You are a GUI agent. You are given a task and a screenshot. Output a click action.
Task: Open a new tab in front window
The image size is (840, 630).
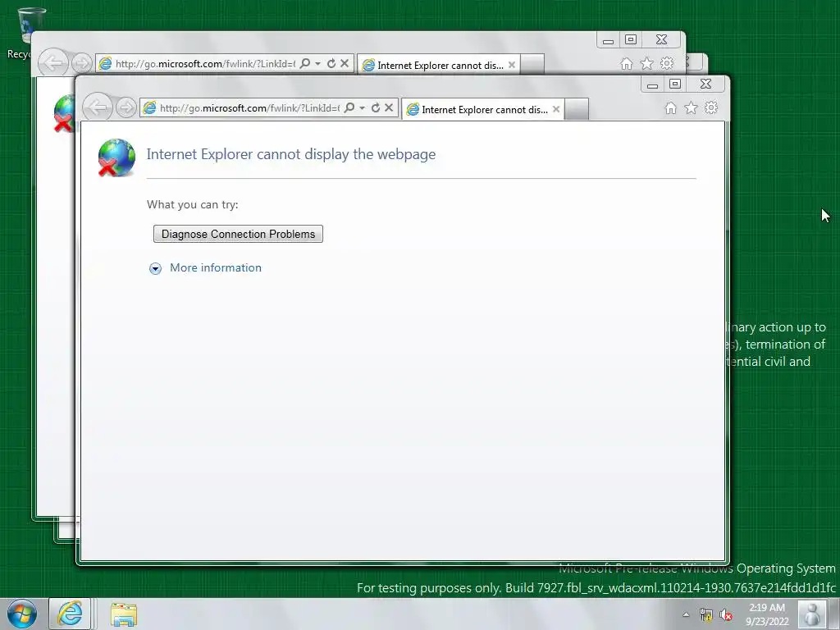(x=577, y=109)
